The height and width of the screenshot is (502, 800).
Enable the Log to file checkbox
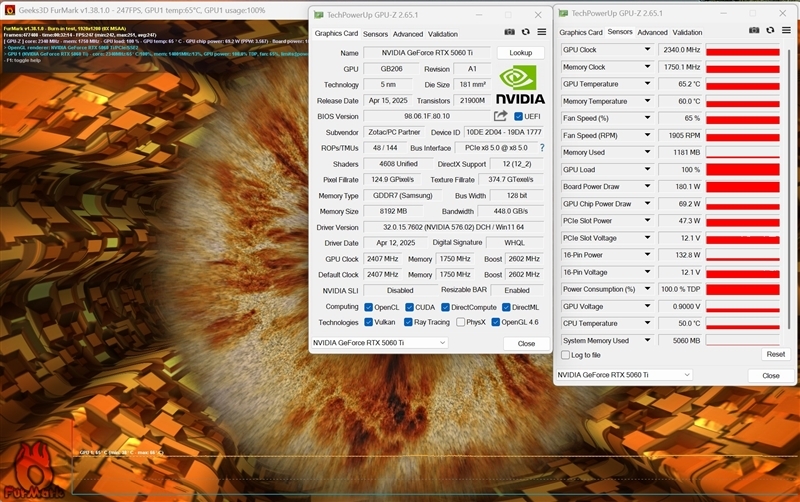565,355
